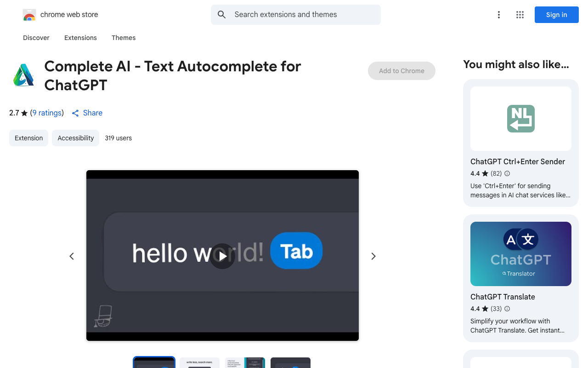Click the You might also like heading
Image resolution: width=588 pixels, height=368 pixels.
[x=516, y=64]
